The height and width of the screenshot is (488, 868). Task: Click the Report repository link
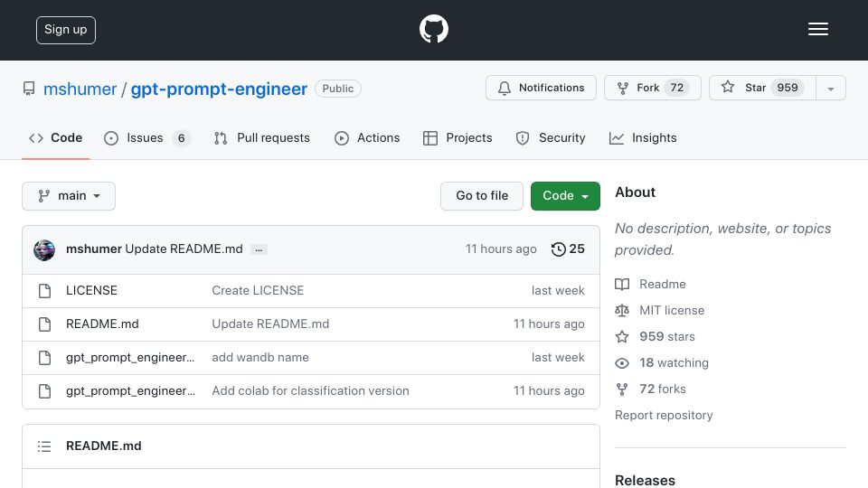[x=664, y=416]
